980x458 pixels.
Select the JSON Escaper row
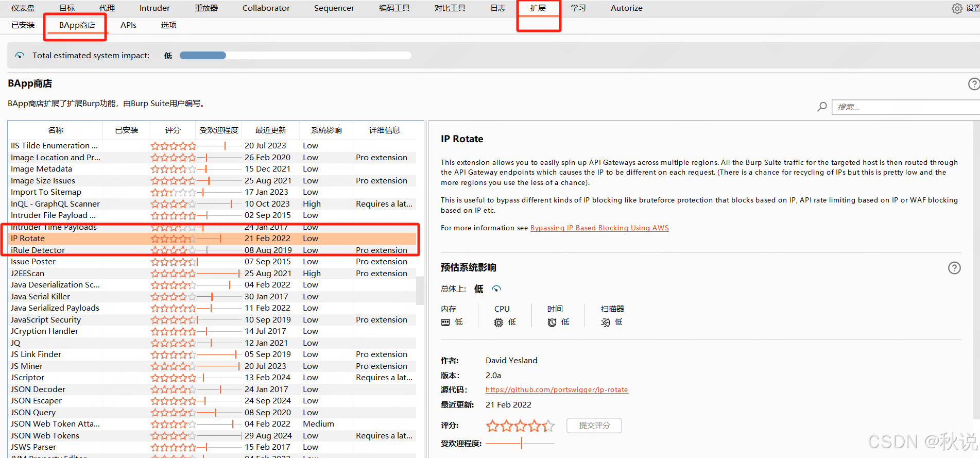tap(212, 401)
